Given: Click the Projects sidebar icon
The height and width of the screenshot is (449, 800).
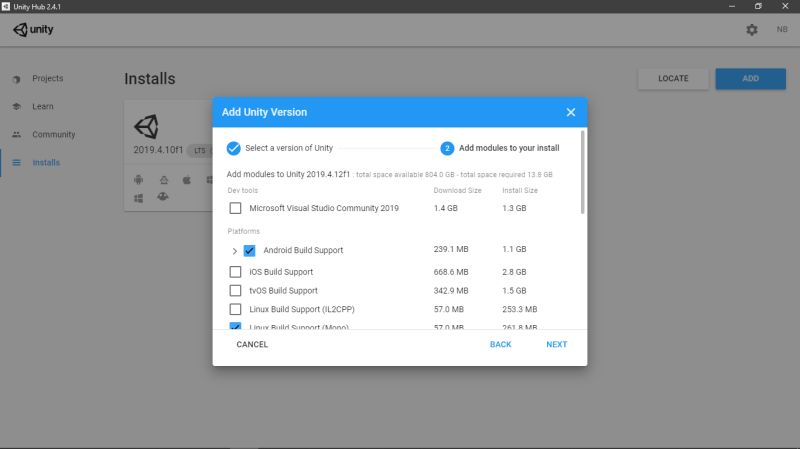Looking at the screenshot, I should (16, 79).
